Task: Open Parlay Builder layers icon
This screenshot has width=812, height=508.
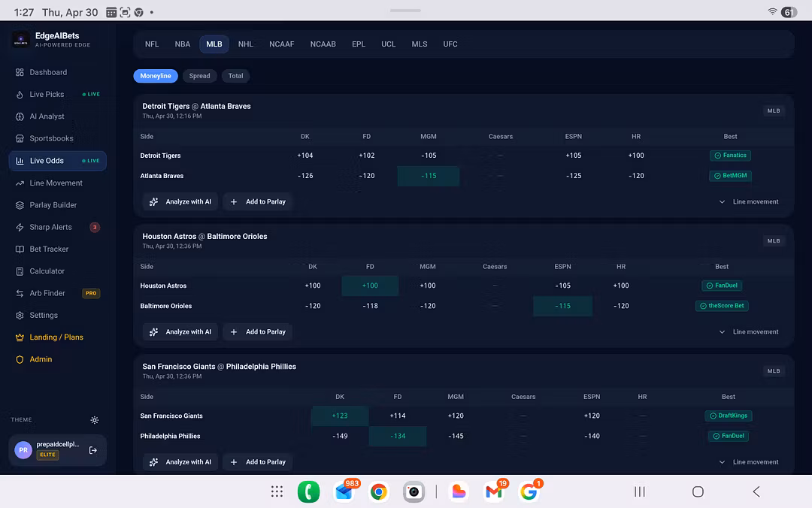Action: 20,205
